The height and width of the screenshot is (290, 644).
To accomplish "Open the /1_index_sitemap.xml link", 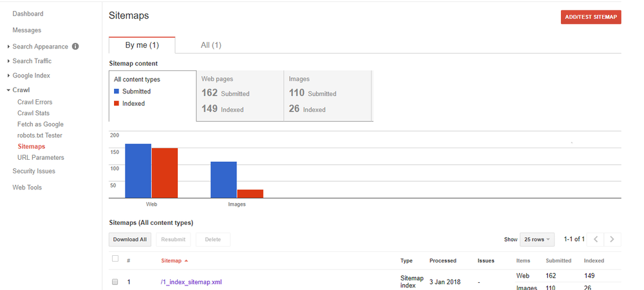I will pyautogui.click(x=191, y=282).
